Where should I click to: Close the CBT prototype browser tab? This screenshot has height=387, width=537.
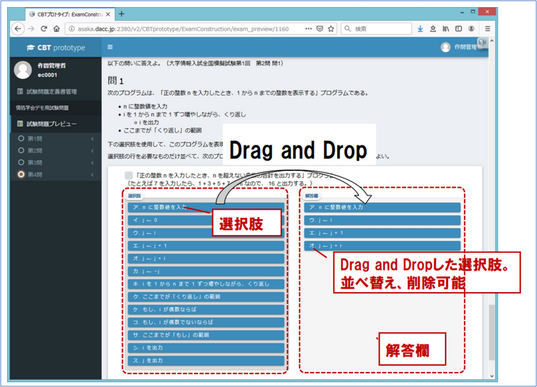point(108,14)
